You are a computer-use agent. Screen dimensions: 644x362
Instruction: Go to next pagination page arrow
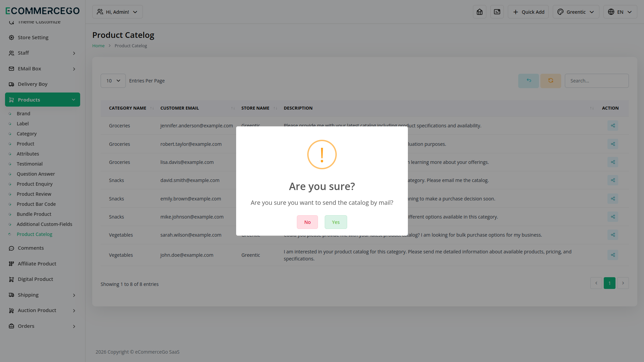tap(623, 283)
